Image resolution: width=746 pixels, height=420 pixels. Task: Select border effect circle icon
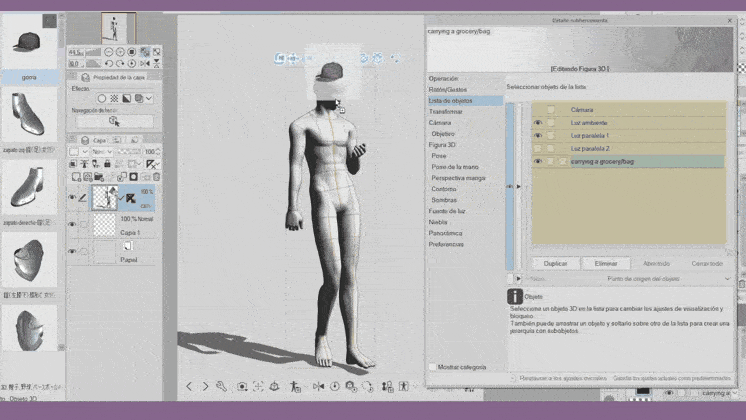coord(101,98)
